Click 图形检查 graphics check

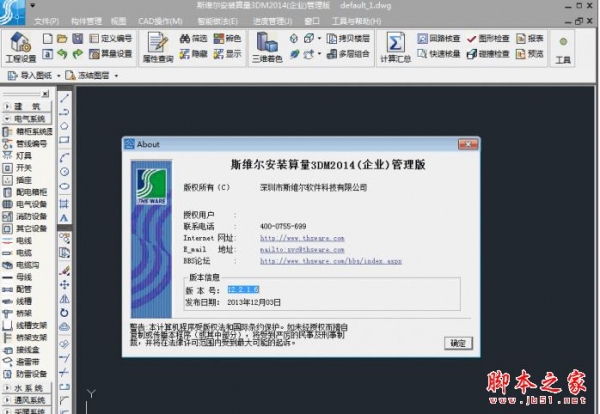pyautogui.click(x=488, y=38)
